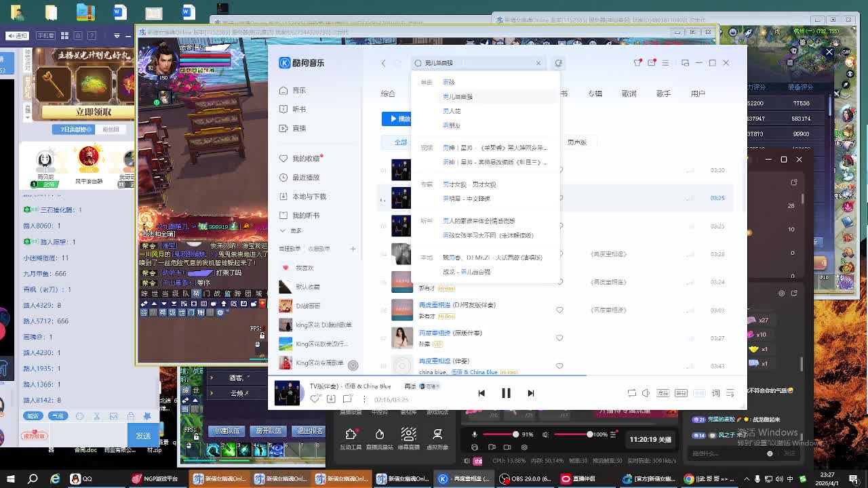Open song title 再度重相逢 (原版伴奏)
The height and width of the screenshot is (488, 868).
click(x=450, y=333)
